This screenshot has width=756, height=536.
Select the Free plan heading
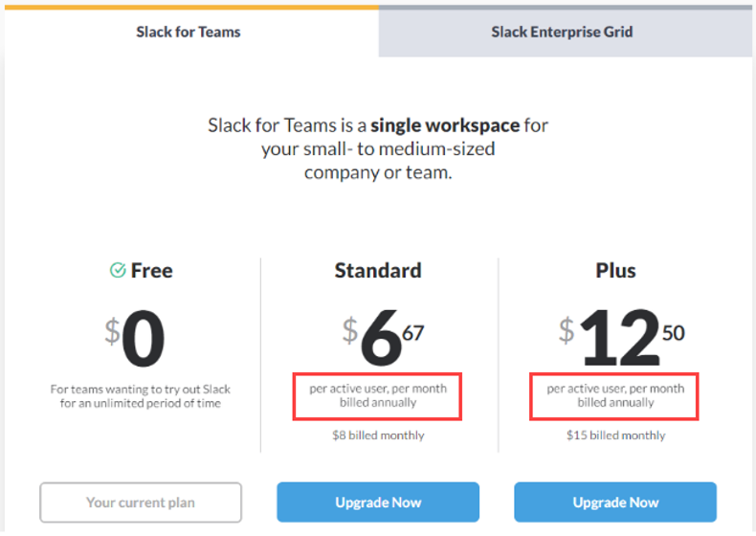151,271
